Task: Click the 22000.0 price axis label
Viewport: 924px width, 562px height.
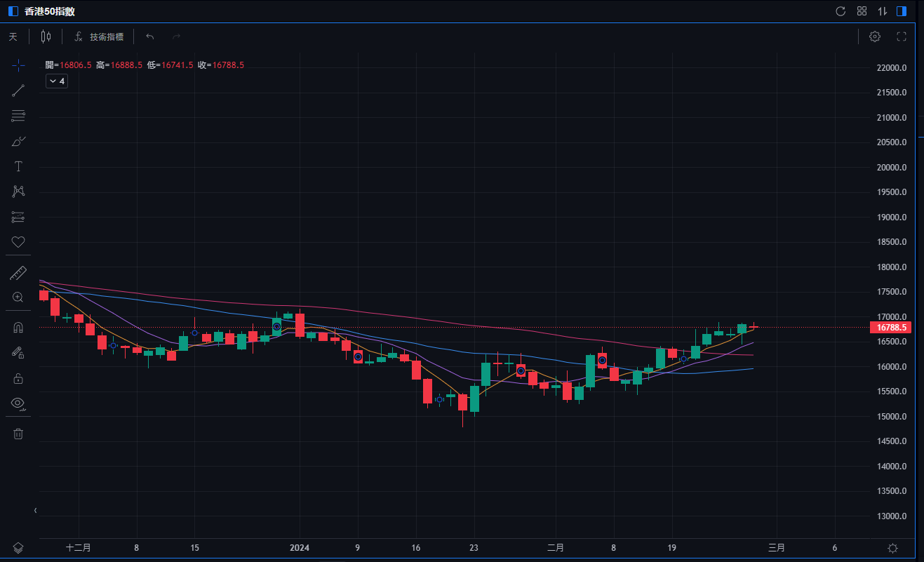Action: pos(891,68)
